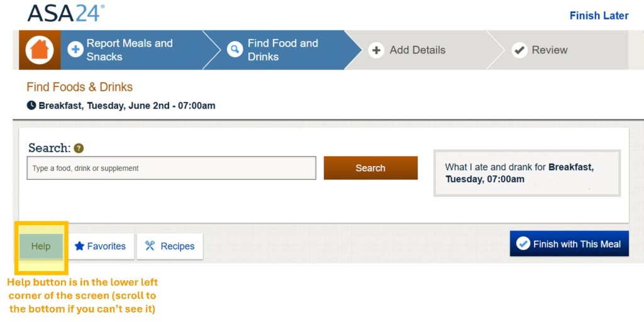Click the ASA24 logo

(65, 13)
